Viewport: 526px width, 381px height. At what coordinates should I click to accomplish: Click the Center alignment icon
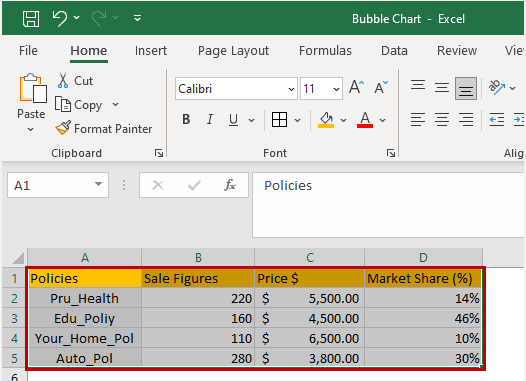(x=442, y=120)
